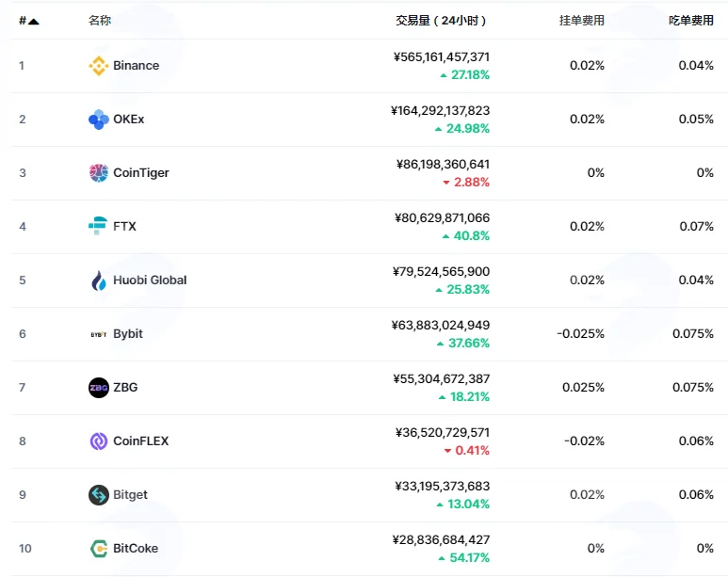Sort by 吃单费用 column header
The width and height of the screenshot is (728, 577).
tap(691, 21)
